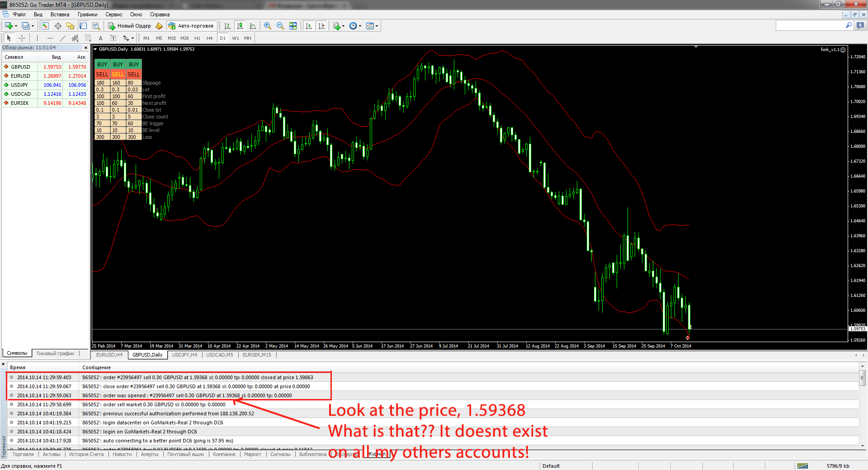Screen dimensions: 868x470
Task: Click the yellow-text SELL button
Action: click(118, 74)
